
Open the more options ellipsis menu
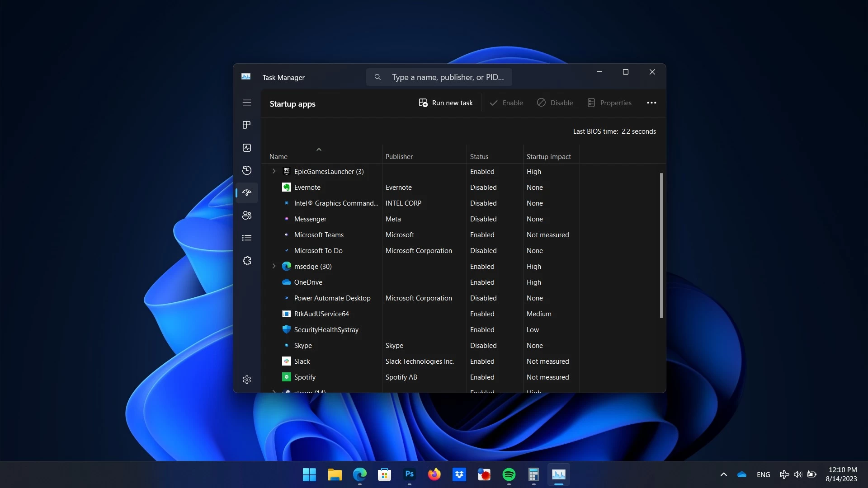(651, 103)
